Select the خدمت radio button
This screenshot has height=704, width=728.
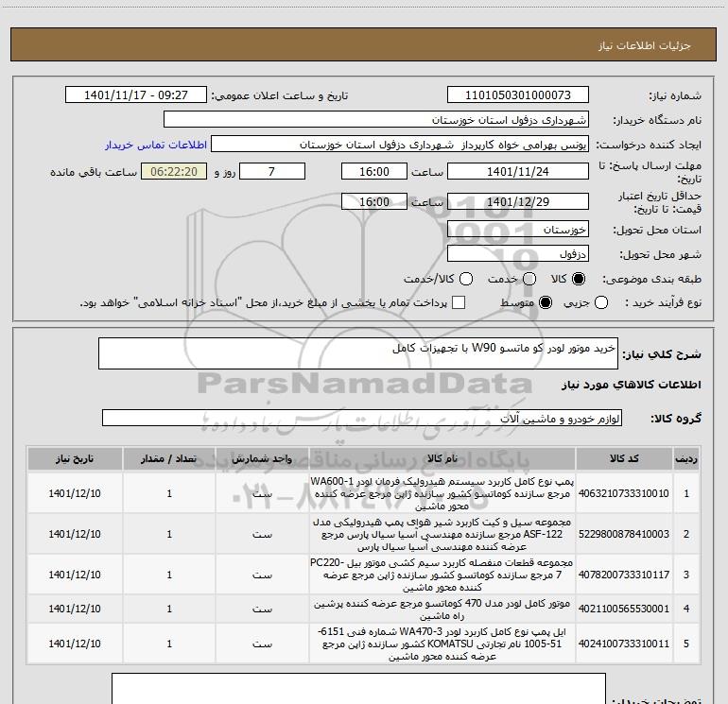click(x=529, y=279)
